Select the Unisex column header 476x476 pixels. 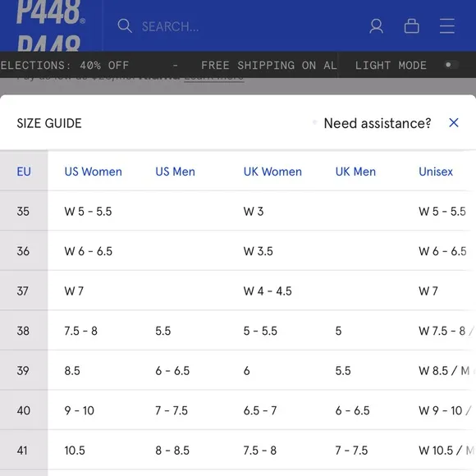coord(436,172)
